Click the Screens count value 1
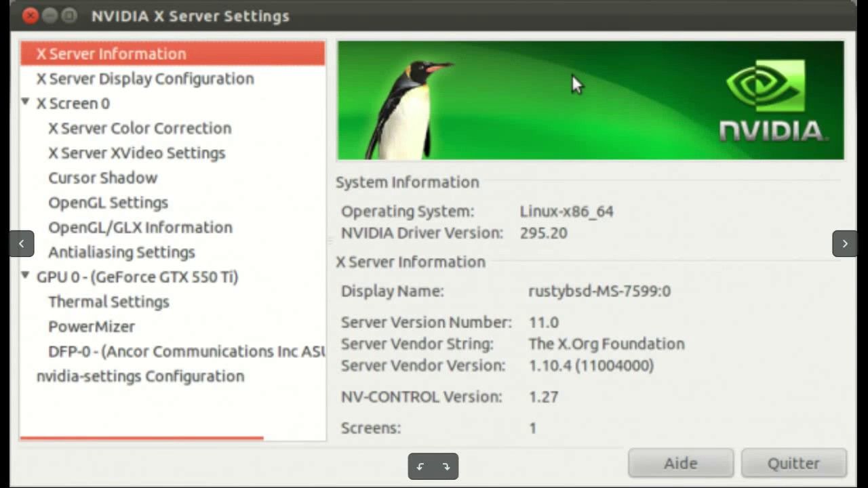Image resolution: width=868 pixels, height=488 pixels. point(533,428)
